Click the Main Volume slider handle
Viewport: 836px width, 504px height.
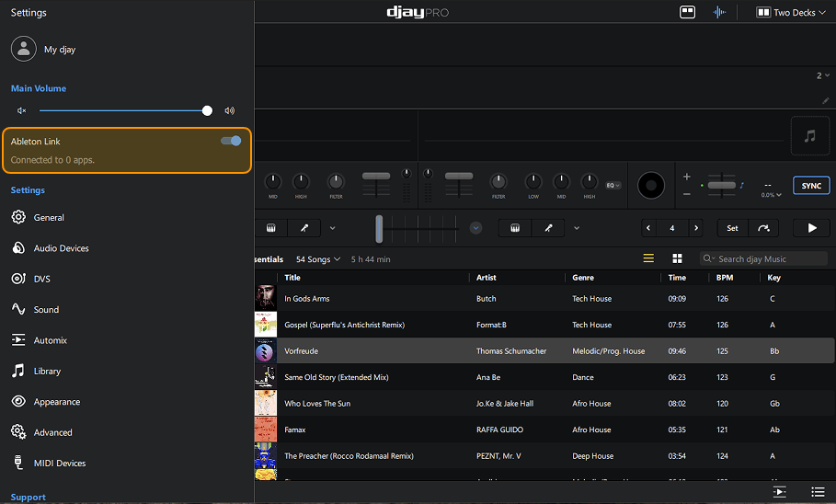(207, 110)
